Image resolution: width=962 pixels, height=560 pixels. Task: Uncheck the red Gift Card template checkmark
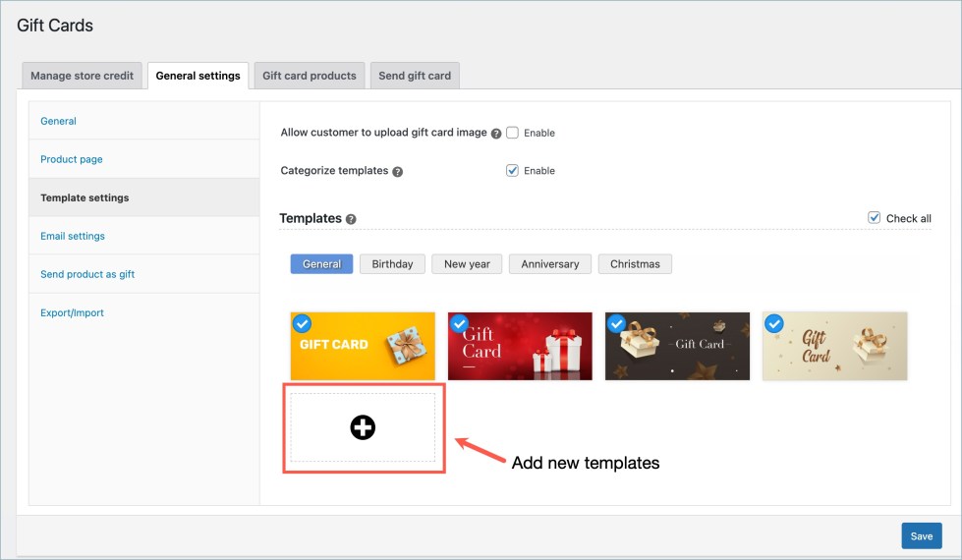(459, 323)
